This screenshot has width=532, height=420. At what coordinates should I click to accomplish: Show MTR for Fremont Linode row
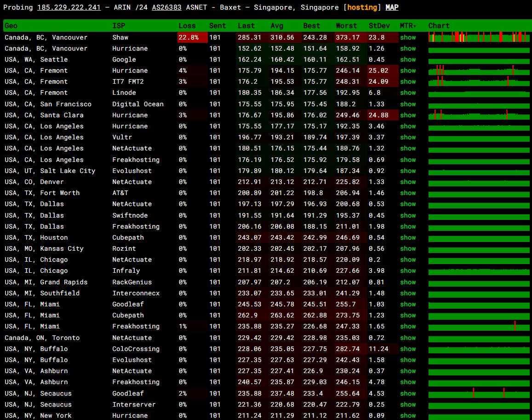408,92
